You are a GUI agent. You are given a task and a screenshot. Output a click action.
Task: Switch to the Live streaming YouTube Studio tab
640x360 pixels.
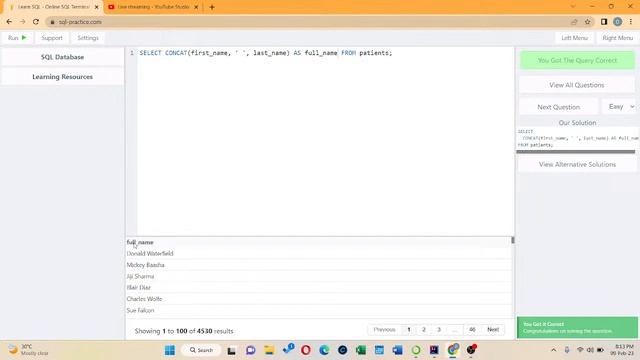pos(152,7)
